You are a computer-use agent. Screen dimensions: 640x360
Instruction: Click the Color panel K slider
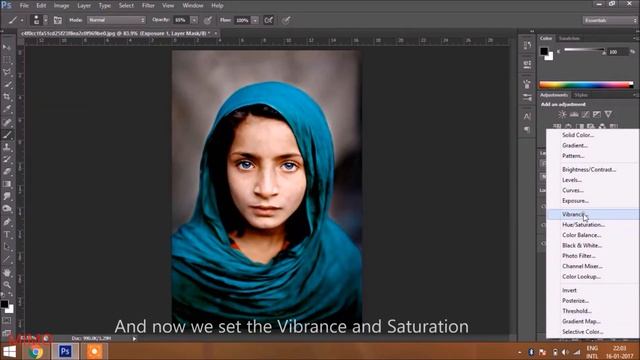584,51
